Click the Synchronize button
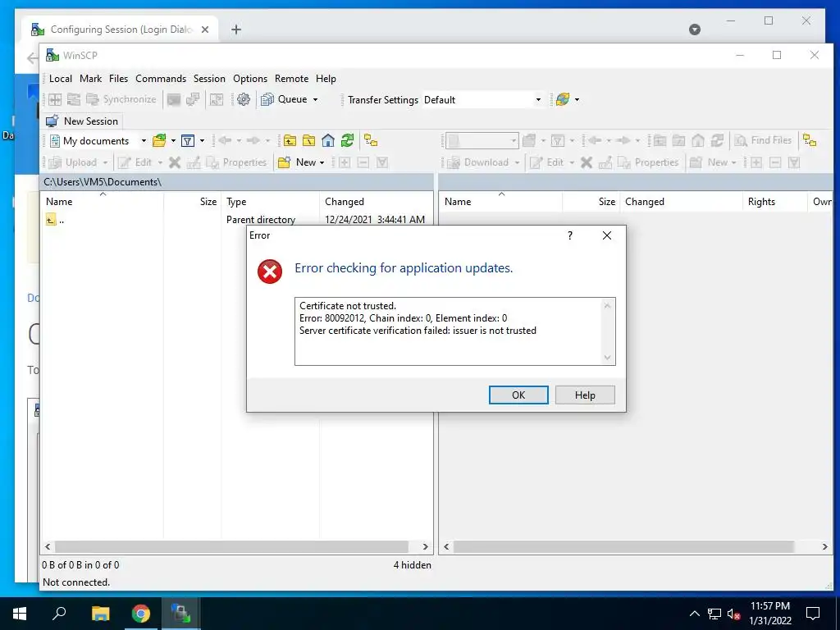 [x=121, y=99]
